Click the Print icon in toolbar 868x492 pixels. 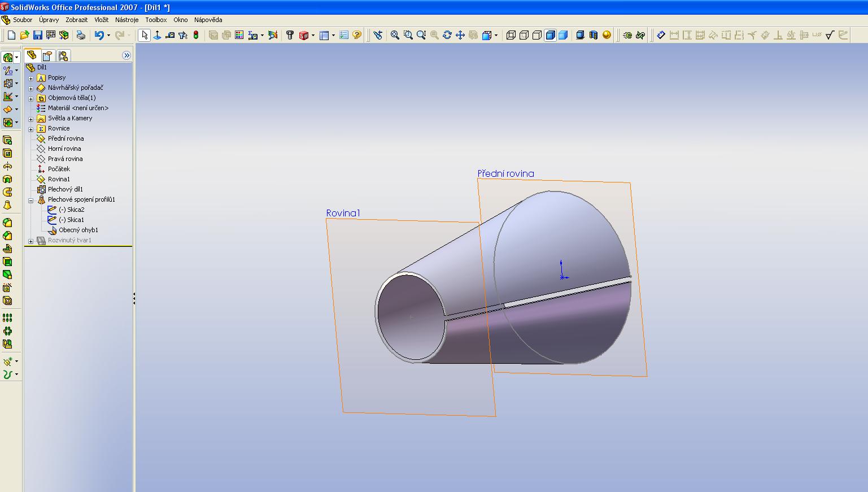click(81, 35)
